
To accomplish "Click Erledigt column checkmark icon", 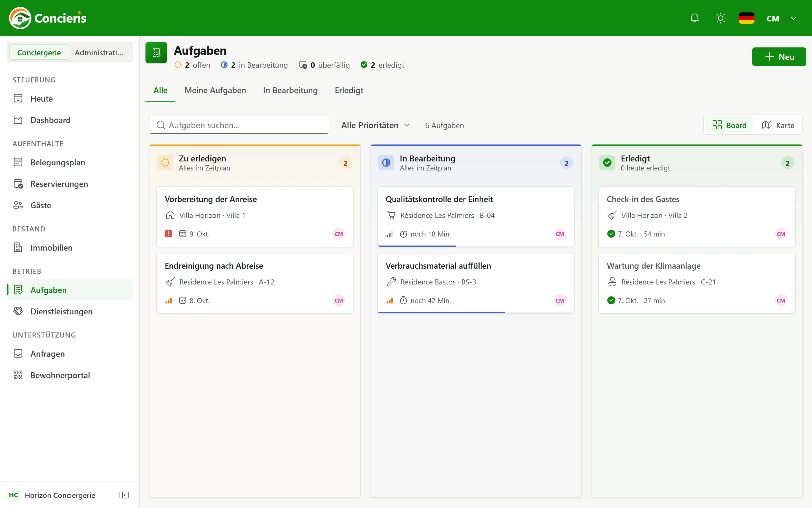I will (x=607, y=163).
